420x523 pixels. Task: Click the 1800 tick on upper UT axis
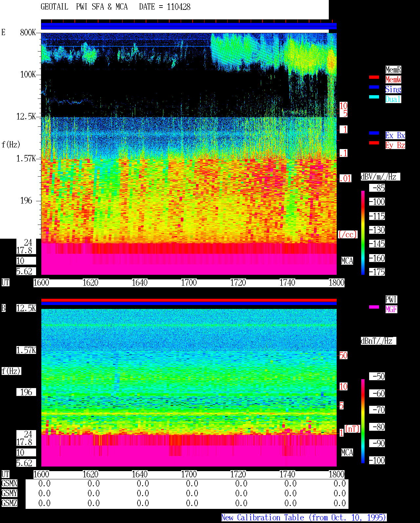click(337, 282)
